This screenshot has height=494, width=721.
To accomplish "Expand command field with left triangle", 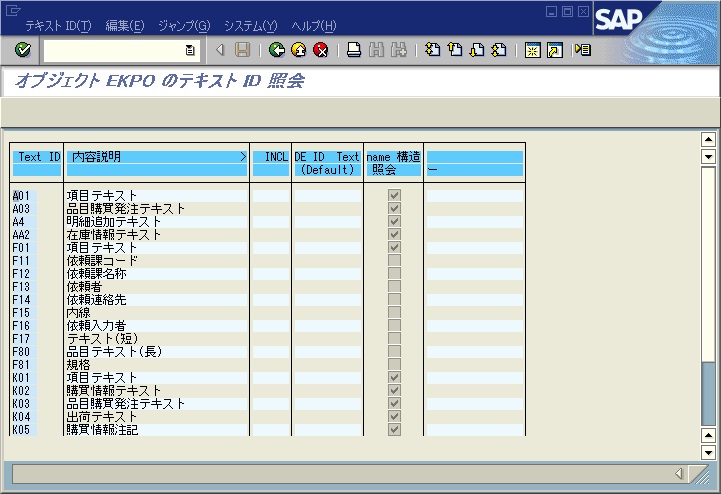I will pyautogui.click(x=220, y=49).
